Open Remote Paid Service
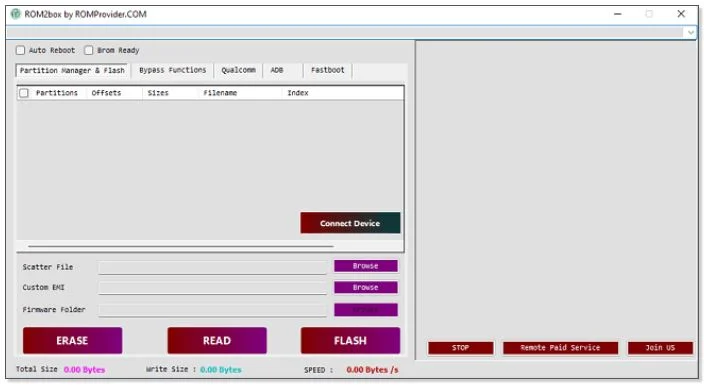Screen dimensions: 704x385 [x=560, y=348]
